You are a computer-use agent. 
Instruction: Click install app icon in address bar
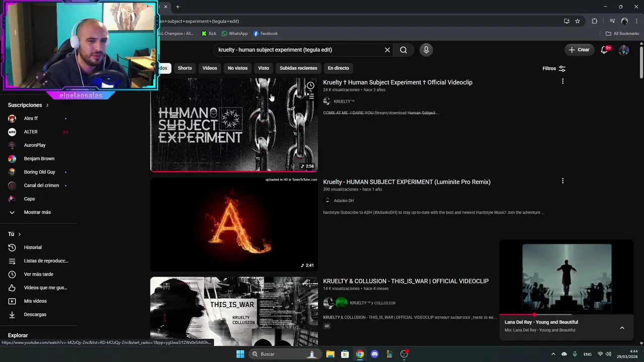(x=567, y=21)
